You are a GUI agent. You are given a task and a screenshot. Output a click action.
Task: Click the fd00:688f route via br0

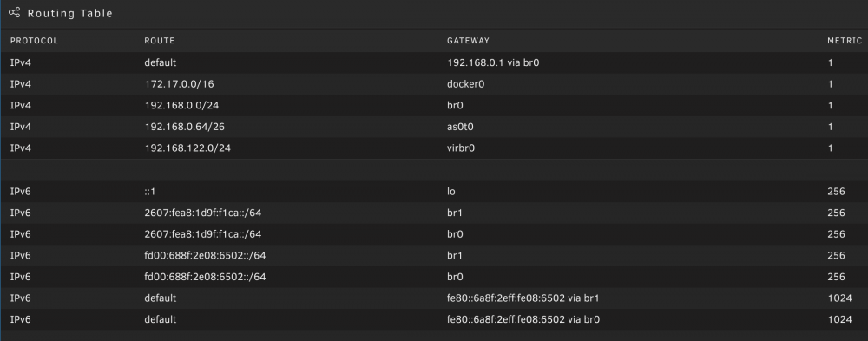(434, 277)
